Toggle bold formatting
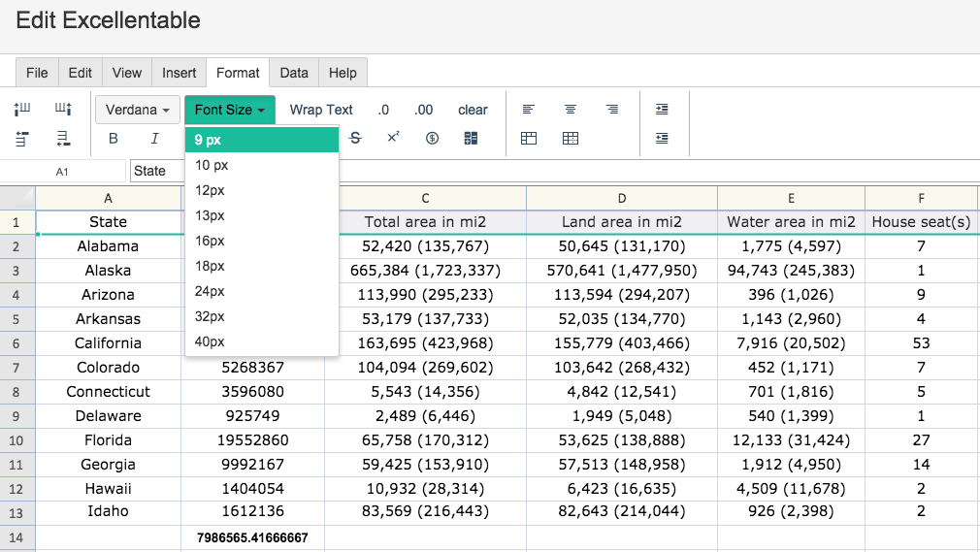Viewport: 980px width, 552px height. (114, 139)
